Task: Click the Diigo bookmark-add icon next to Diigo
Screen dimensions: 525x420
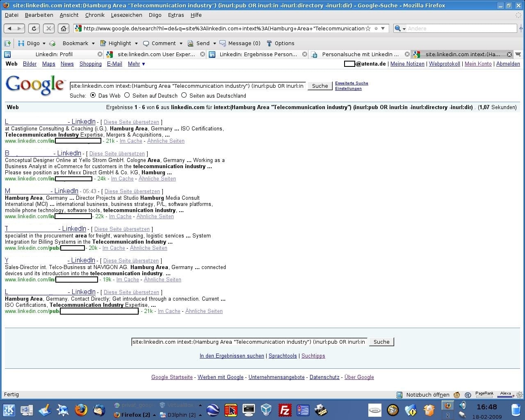Action: pyautogui.click(x=52, y=43)
